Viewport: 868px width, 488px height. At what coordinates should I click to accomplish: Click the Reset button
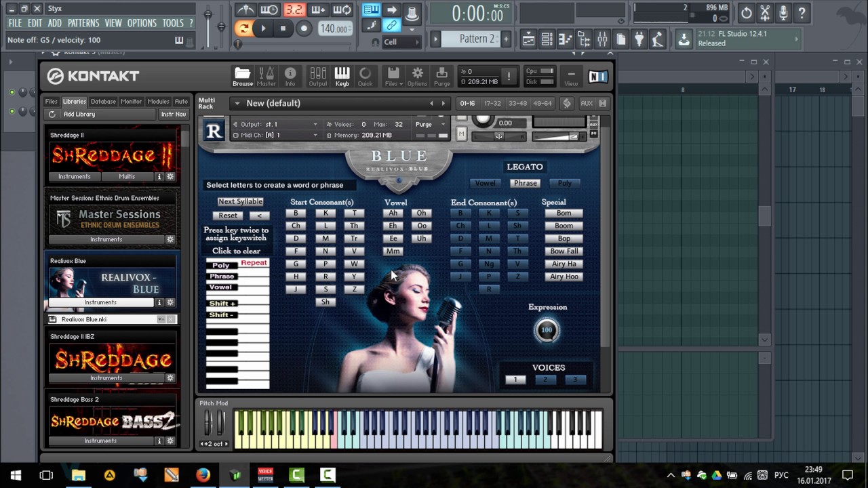pos(228,216)
